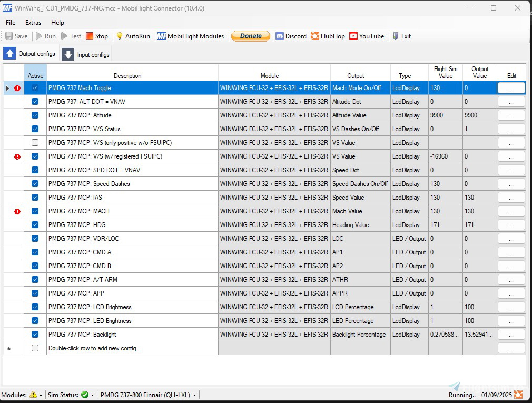Open the Extras menu

click(x=33, y=23)
